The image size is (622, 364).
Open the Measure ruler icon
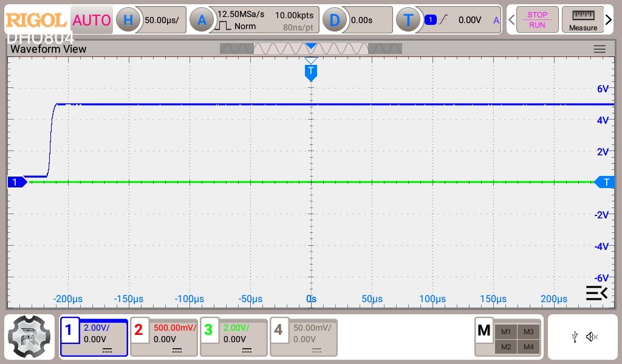point(583,20)
